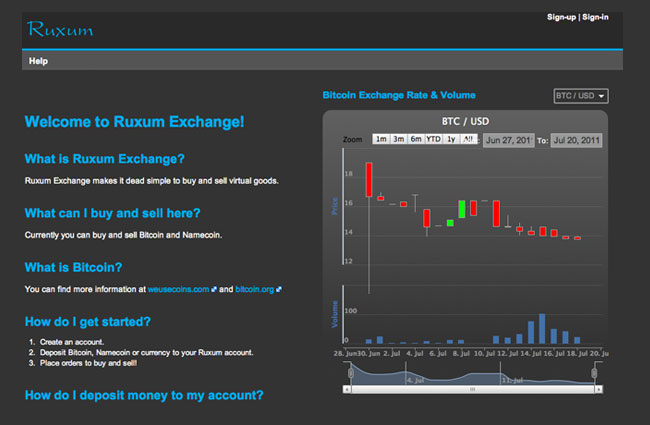
Task: Click the tall red candlestick near 30. Jun
Action: [369, 180]
